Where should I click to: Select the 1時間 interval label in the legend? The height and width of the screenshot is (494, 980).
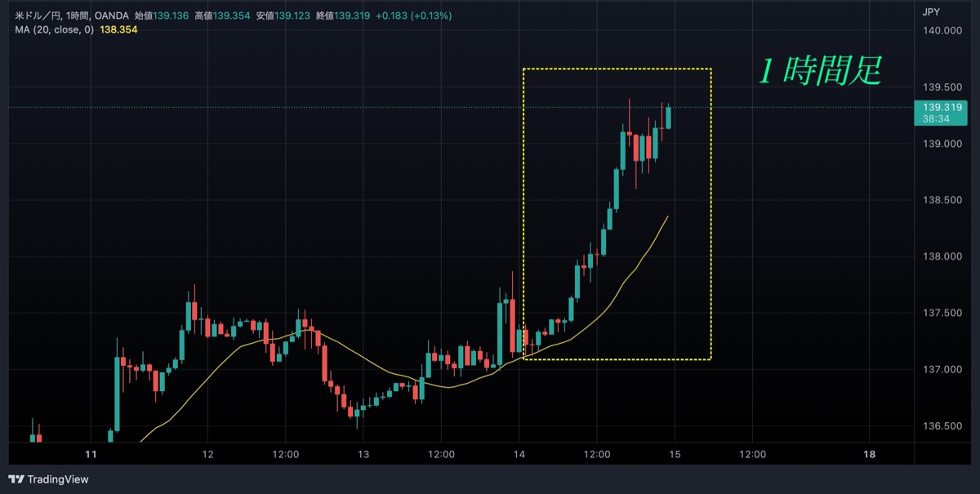[x=78, y=16]
